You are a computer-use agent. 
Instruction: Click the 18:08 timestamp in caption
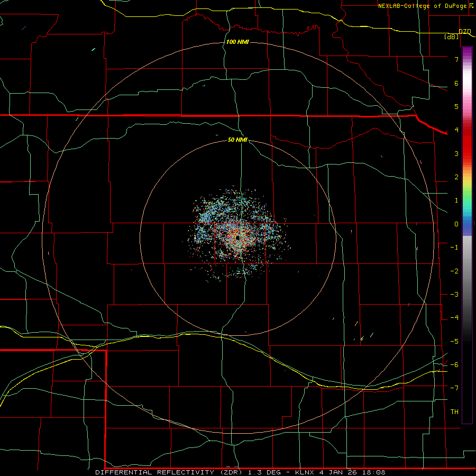pos(375,472)
